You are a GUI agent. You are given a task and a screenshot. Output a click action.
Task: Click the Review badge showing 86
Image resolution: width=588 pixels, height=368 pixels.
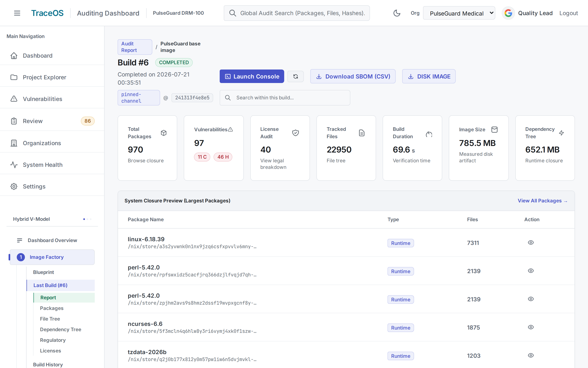pyautogui.click(x=88, y=121)
